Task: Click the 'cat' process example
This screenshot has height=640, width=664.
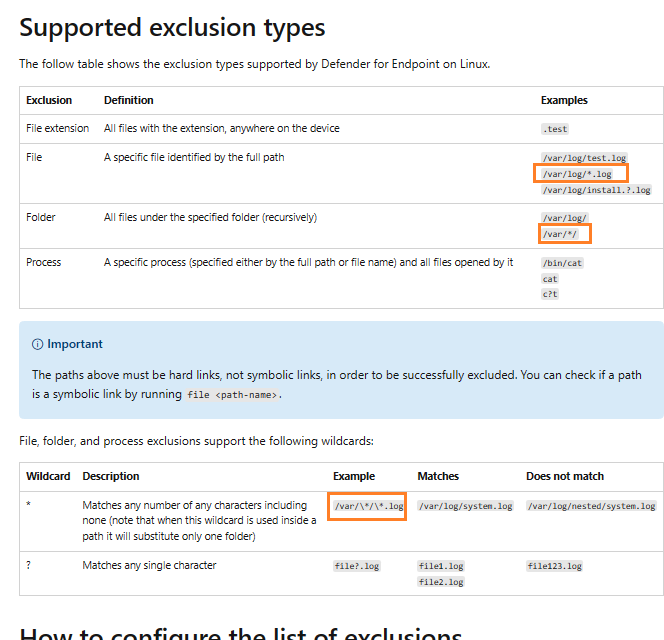Action: tap(550, 279)
